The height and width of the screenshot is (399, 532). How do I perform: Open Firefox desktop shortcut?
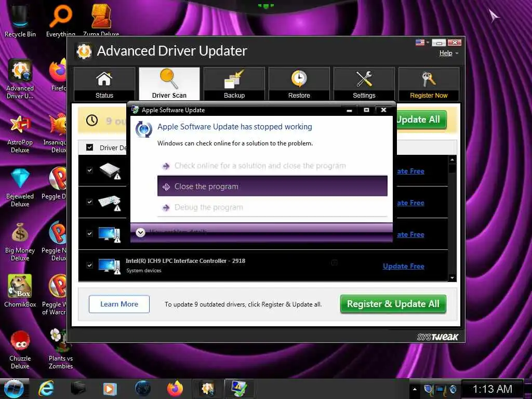click(x=58, y=75)
